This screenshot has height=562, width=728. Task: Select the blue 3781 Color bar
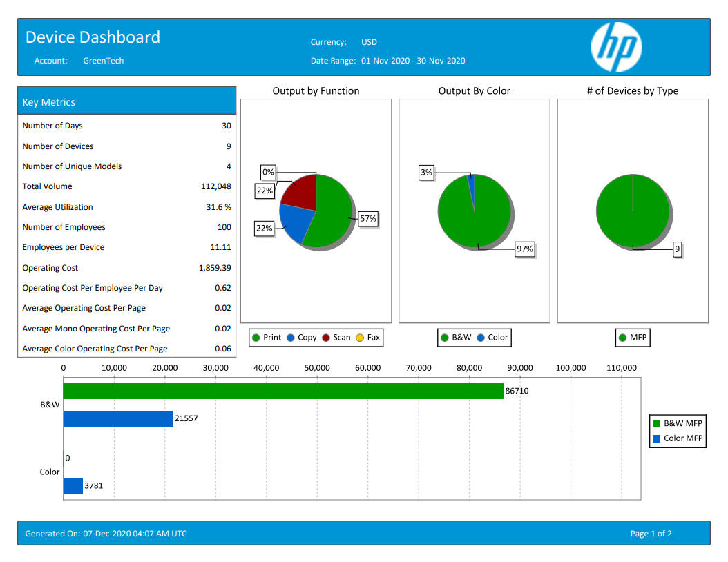click(73, 486)
